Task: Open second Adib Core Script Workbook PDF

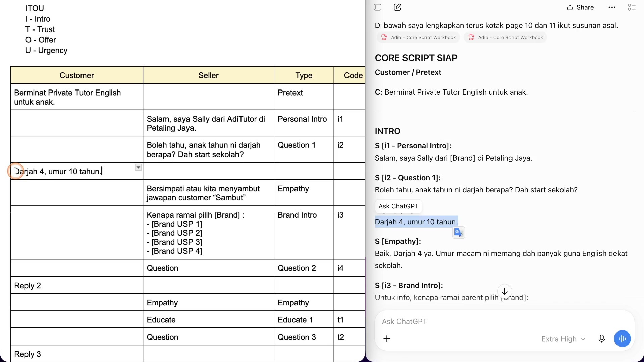Action: point(505,37)
